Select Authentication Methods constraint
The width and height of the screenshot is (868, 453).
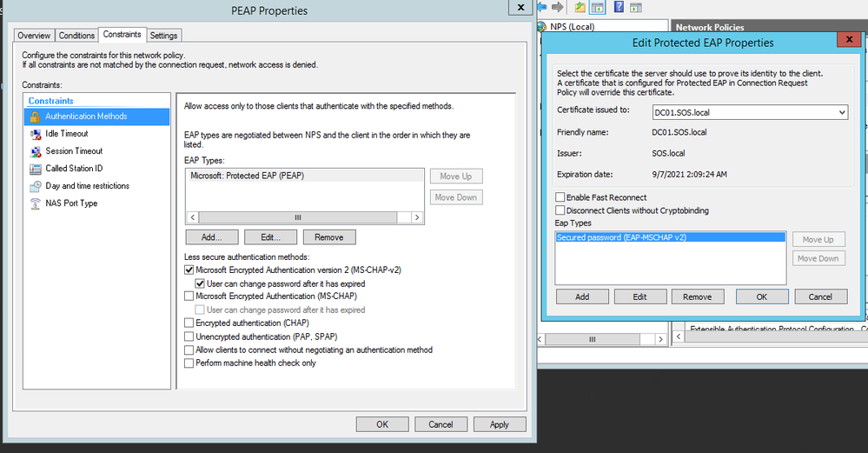pyautogui.click(x=96, y=117)
